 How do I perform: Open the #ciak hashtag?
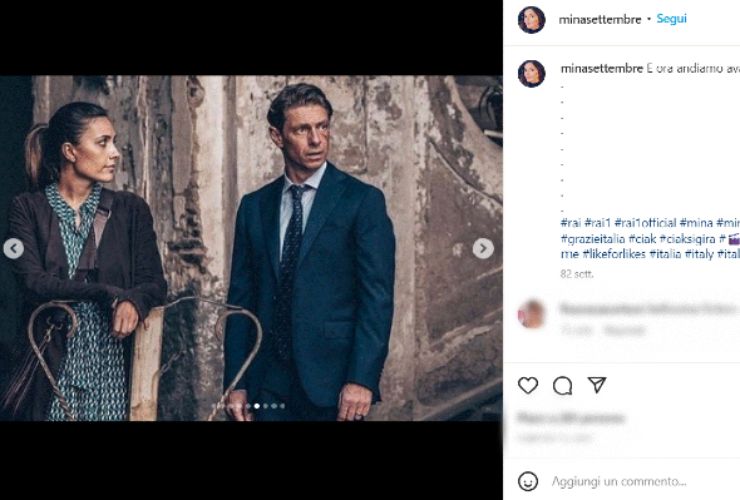click(x=642, y=239)
